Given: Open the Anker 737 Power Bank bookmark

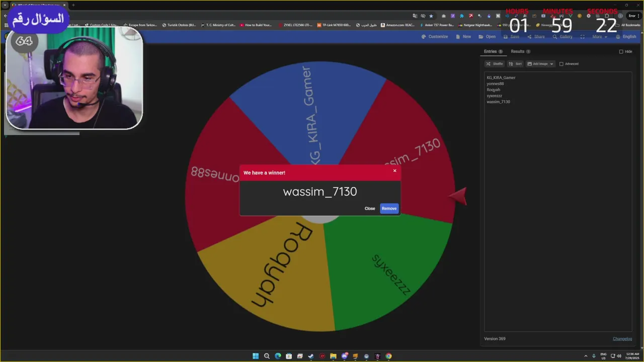Looking at the screenshot, I should tap(436, 25).
